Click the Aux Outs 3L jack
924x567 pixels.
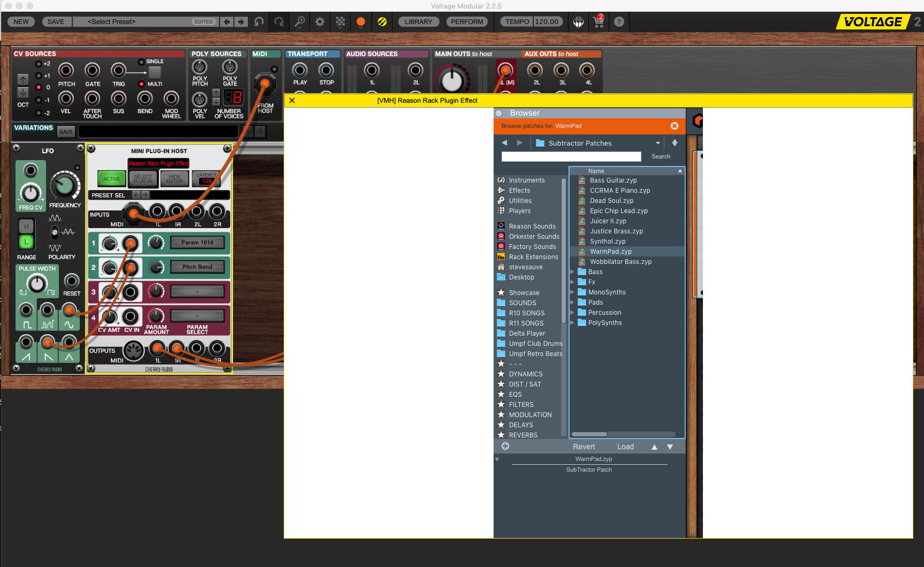pos(561,70)
